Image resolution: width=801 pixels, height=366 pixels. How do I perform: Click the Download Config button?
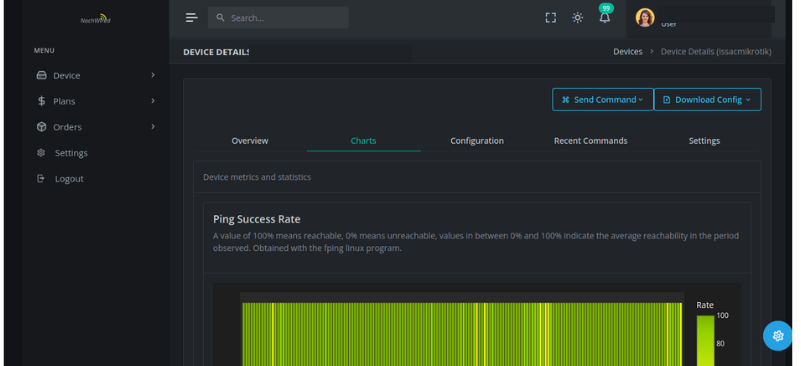708,100
